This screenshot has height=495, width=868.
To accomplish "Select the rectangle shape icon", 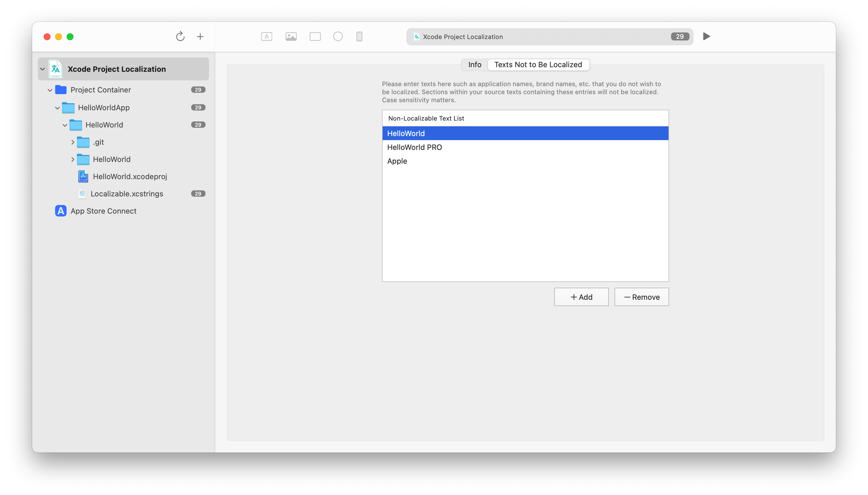I will click(315, 36).
